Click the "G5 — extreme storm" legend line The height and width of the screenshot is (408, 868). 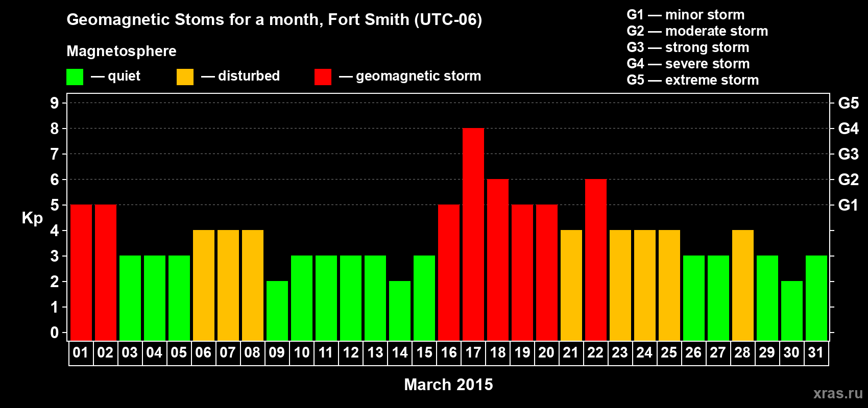(693, 80)
